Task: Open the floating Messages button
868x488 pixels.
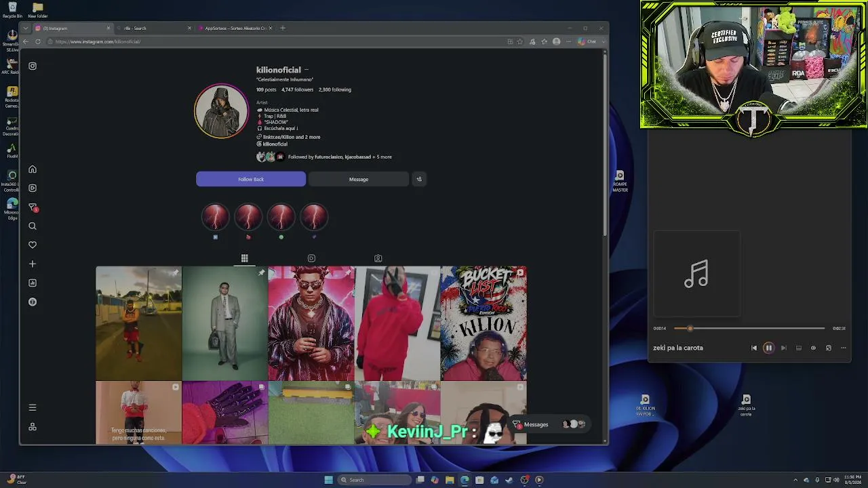Action: (549, 424)
